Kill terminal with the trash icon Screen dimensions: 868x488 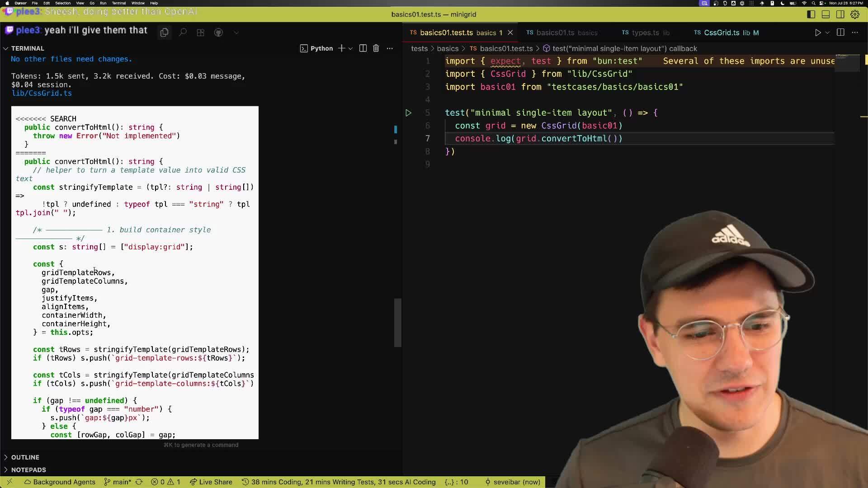[376, 48]
